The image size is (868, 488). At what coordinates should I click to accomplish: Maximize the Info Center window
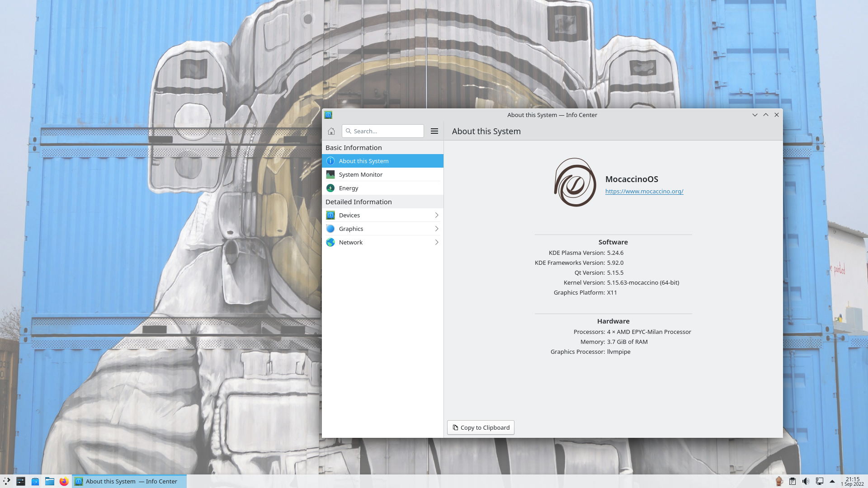[x=766, y=115]
